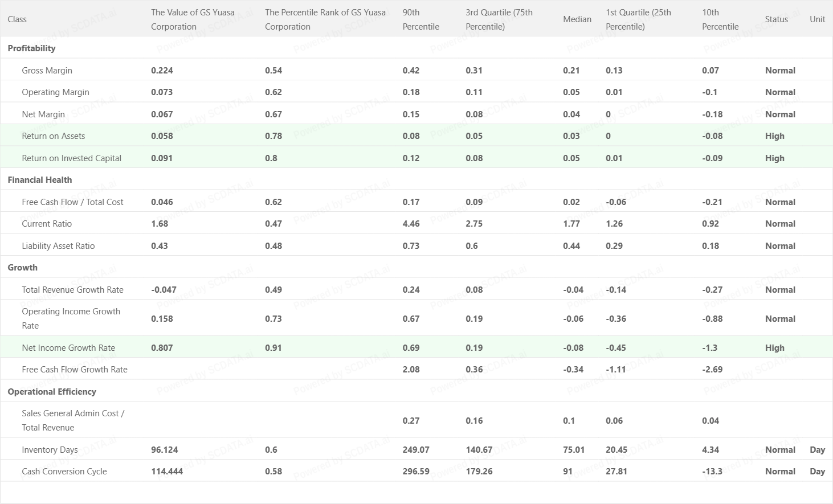Click the Return on Assets row label
The image size is (833, 504).
click(53, 136)
